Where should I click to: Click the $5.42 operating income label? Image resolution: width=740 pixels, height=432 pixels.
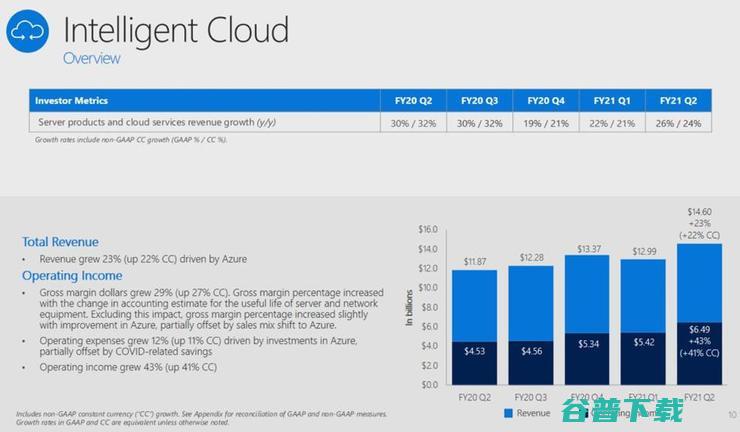pos(644,342)
